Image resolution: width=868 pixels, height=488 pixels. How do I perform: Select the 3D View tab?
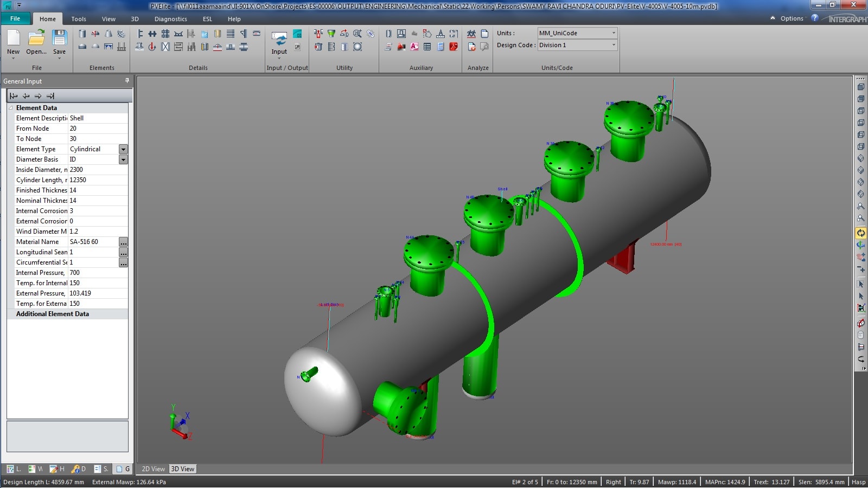click(x=183, y=469)
